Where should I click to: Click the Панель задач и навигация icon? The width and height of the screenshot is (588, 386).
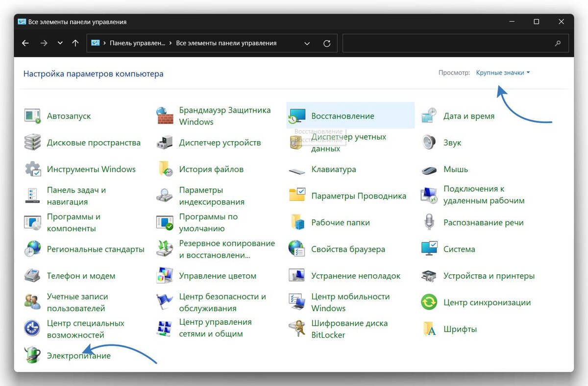[32, 195]
